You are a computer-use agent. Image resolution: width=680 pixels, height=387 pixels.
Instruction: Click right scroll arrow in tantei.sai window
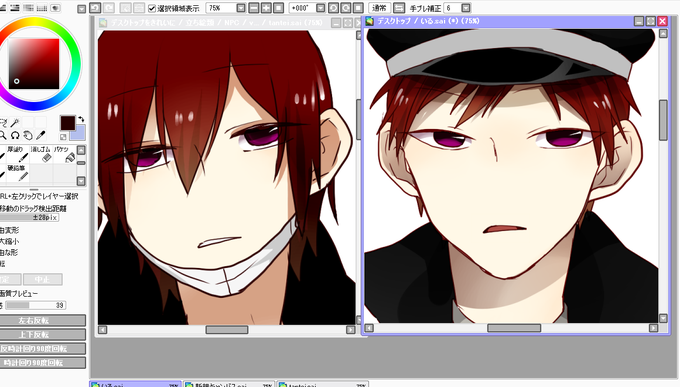point(350,330)
